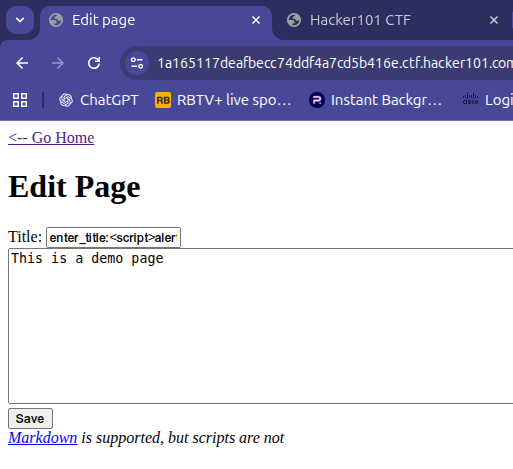
Task: Go back with the browser back arrow
Action: (x=22, y=63)
